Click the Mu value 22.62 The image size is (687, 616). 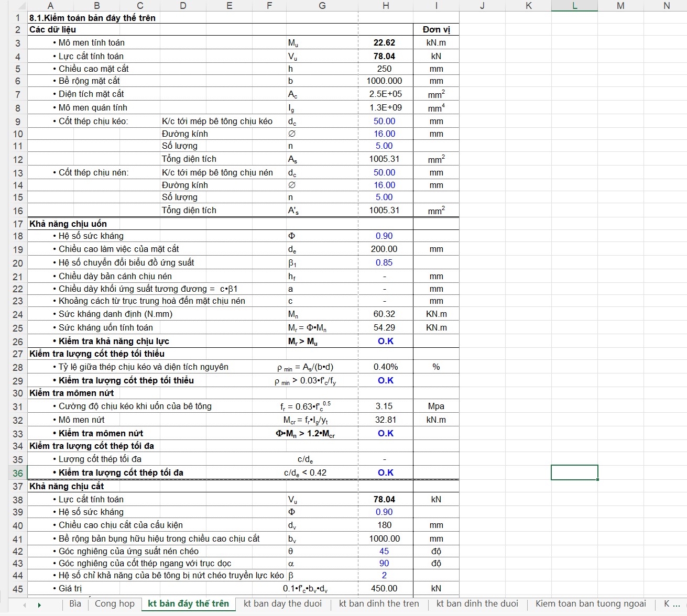click(384, 42)
